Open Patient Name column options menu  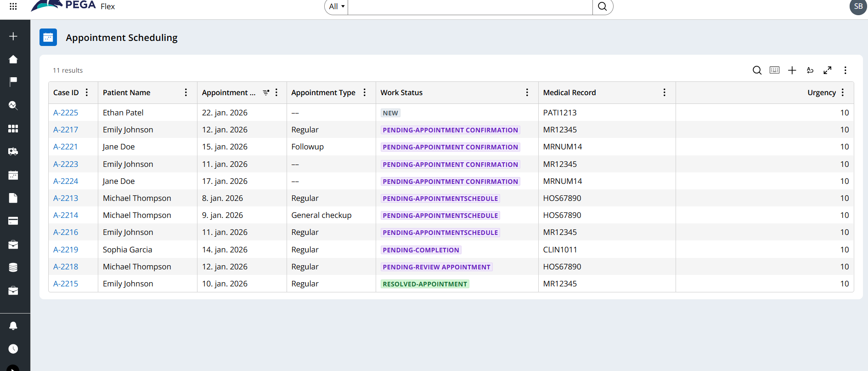pos(186,92)
